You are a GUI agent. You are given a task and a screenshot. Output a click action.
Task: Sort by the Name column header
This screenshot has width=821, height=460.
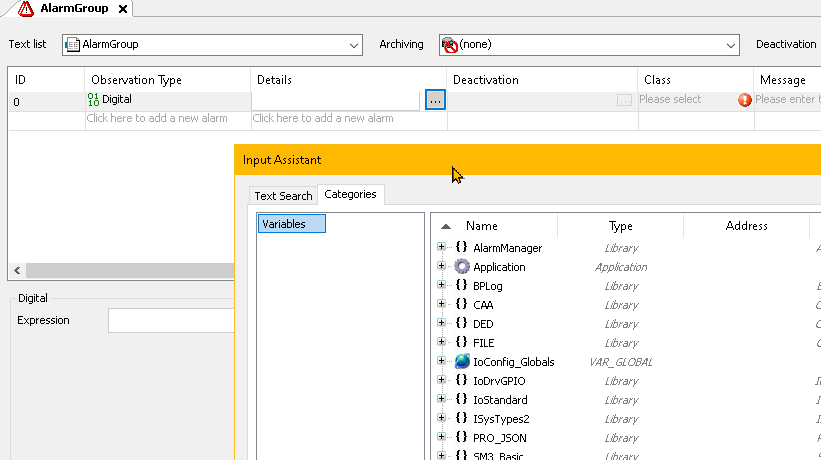coord(482,226)
